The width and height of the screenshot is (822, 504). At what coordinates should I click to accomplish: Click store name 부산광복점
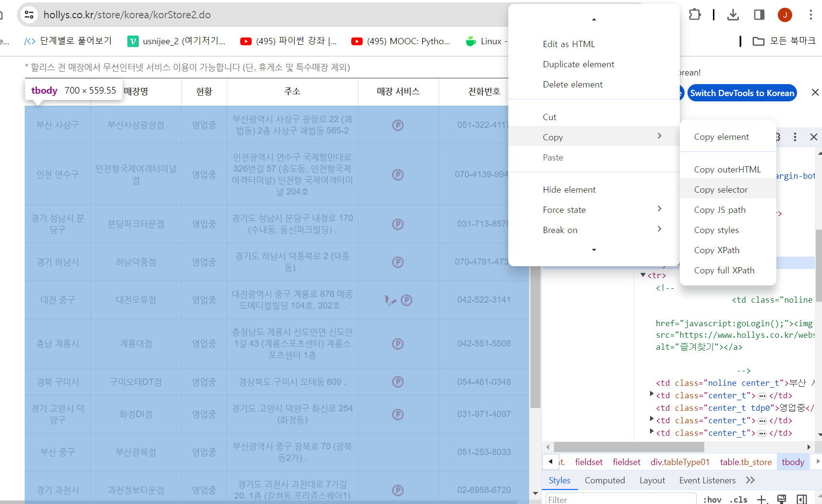click(x=136, y=452)
